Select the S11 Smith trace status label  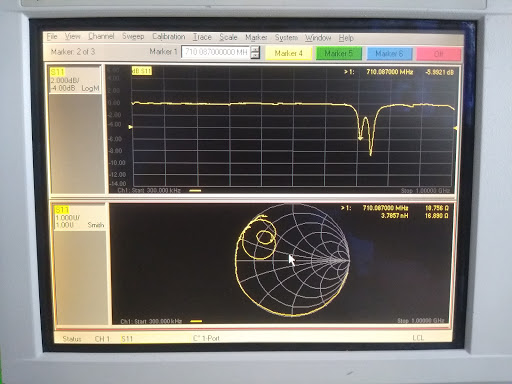pyautogui.click(x=62, y=210)
